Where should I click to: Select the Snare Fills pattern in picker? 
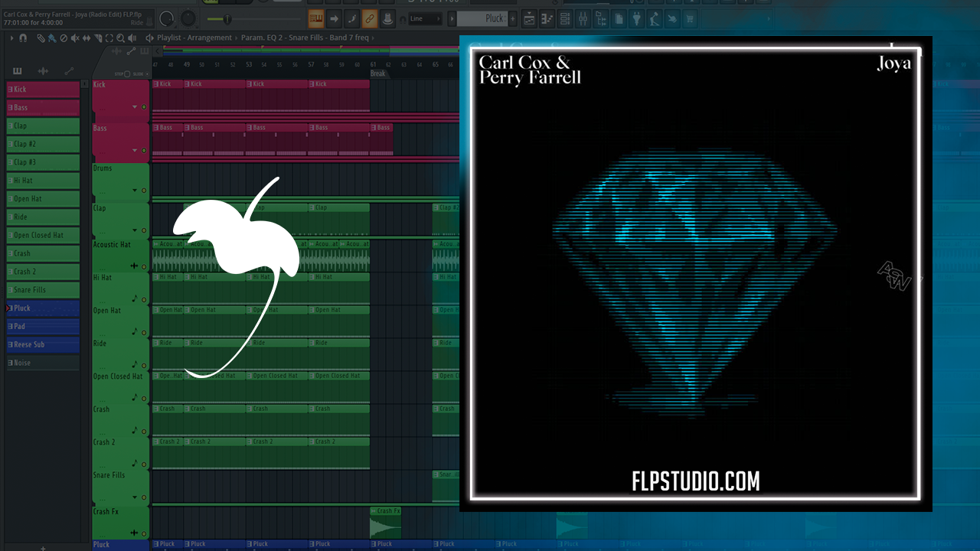(x=43, y=290)
